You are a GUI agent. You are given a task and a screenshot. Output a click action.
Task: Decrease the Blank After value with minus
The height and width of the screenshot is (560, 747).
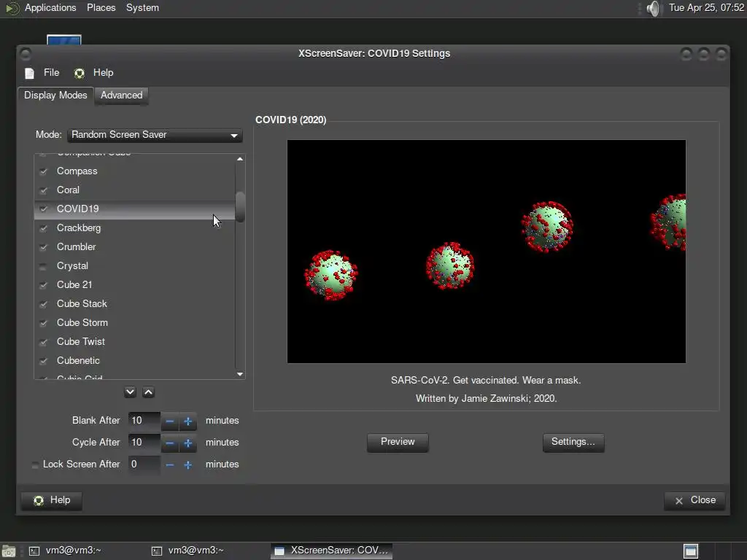pyautogui.click(x=169, y=421)
